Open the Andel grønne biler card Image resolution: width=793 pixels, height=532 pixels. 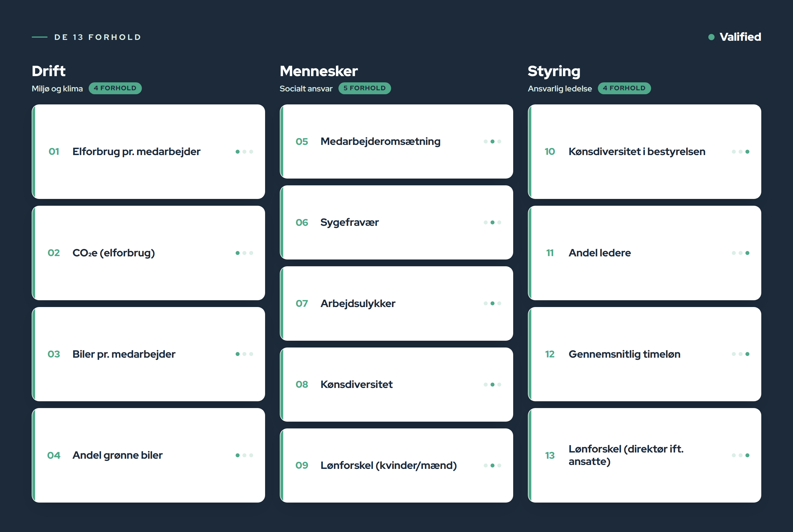(x=148, y=455)
